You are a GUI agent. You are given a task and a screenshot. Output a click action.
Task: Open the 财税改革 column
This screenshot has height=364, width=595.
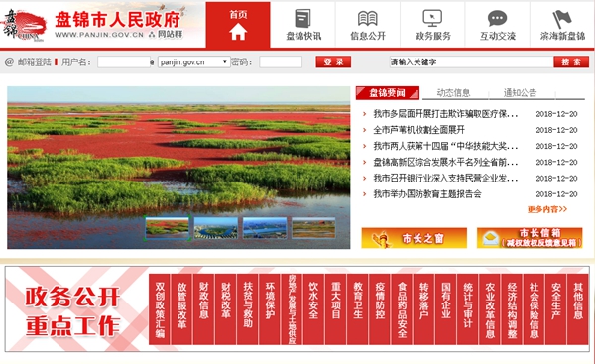pos(226,309)
